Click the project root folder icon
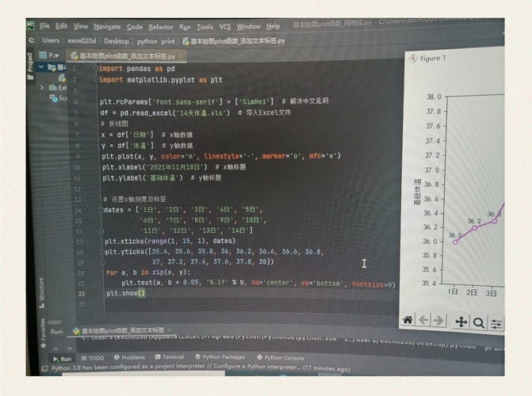532x396 pixels. click(x=52, y=67)
